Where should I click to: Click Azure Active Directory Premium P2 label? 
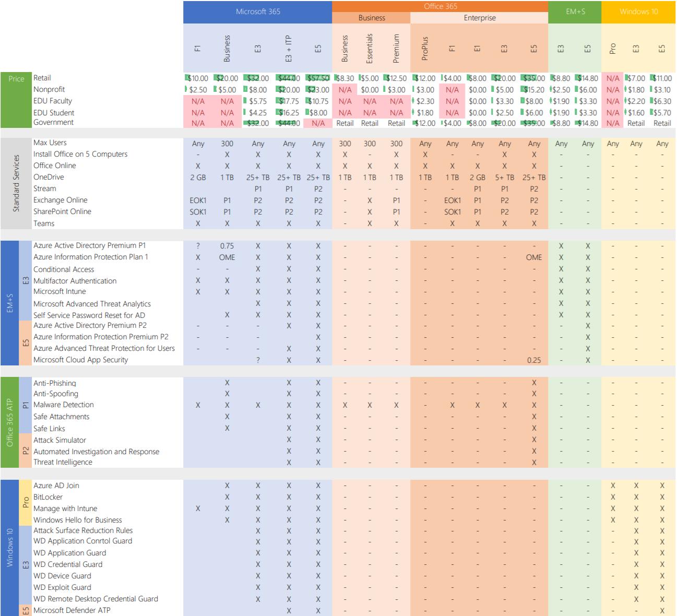tap(90, 325)
